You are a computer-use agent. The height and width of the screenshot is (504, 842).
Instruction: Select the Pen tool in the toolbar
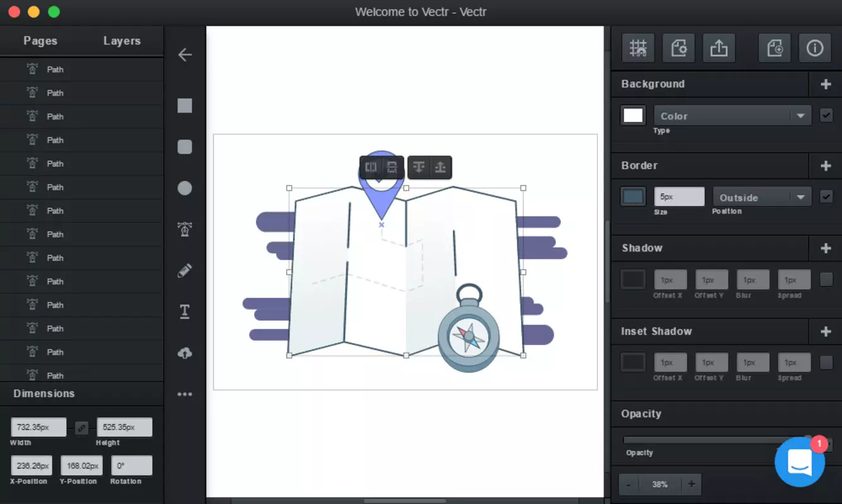pos(185,229)
